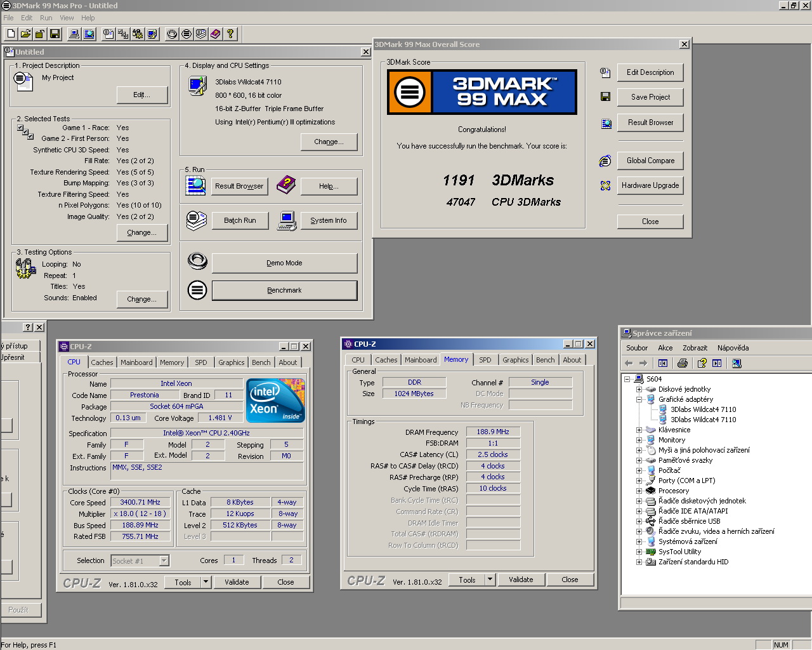The height and width of the screenshot is (650, 812).
Task: Click the print icon in Device Manager toolbar
Action: point(682,363)
